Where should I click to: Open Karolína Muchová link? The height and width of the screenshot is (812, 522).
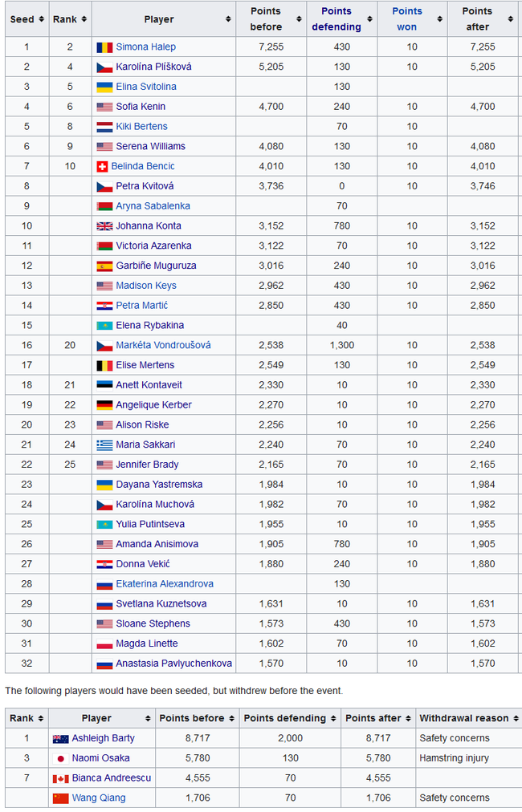click(x=155, y=504)
